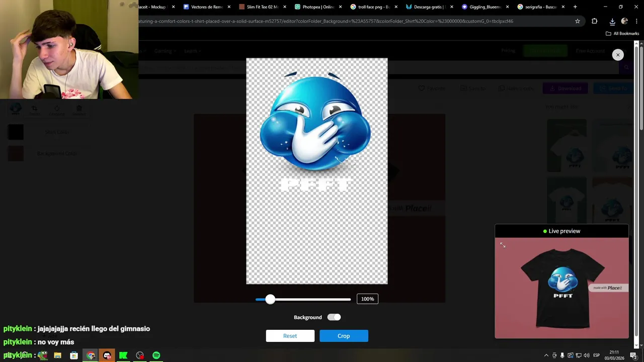
Task: Click the dimmed black Shirt Color swatch
Action: click(16, 132)
